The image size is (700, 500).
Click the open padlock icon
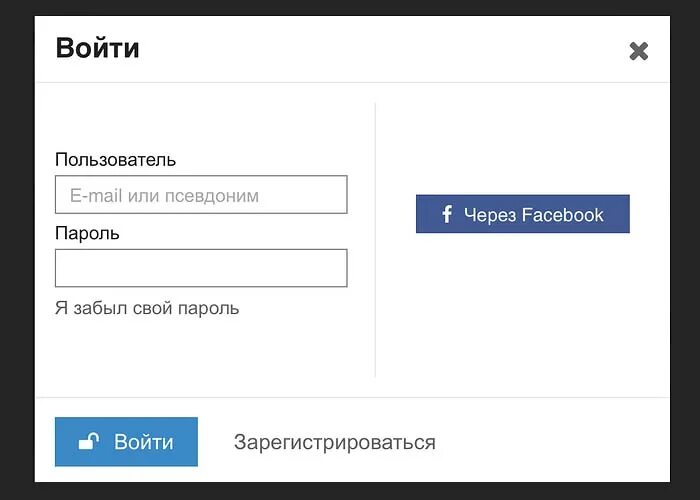click(88, 441)
